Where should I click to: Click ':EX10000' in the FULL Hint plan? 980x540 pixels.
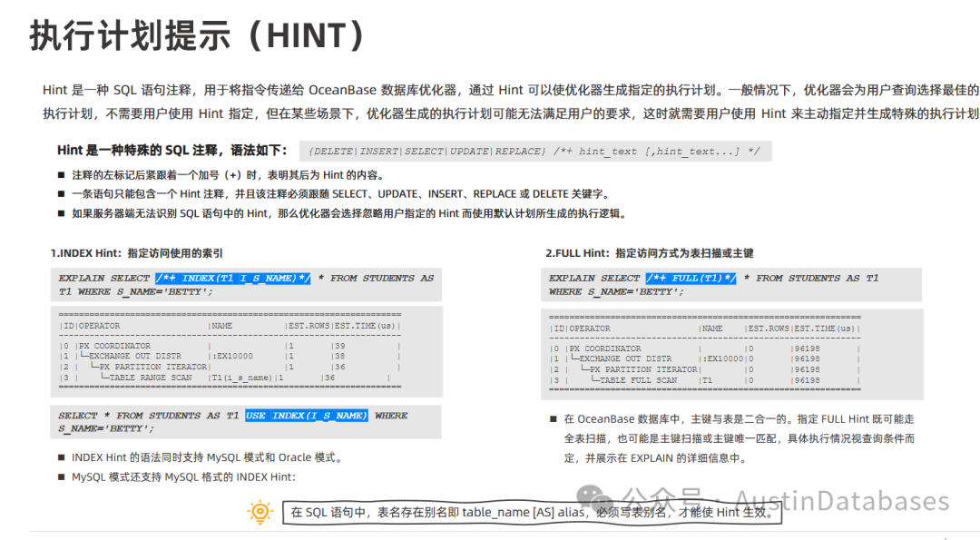tap(722, 358)
